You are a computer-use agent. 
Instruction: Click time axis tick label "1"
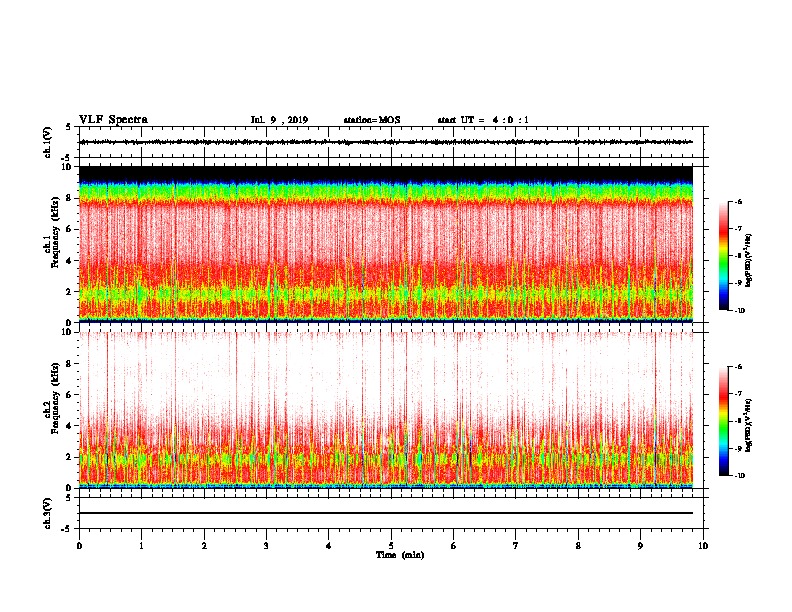[141, 546]
